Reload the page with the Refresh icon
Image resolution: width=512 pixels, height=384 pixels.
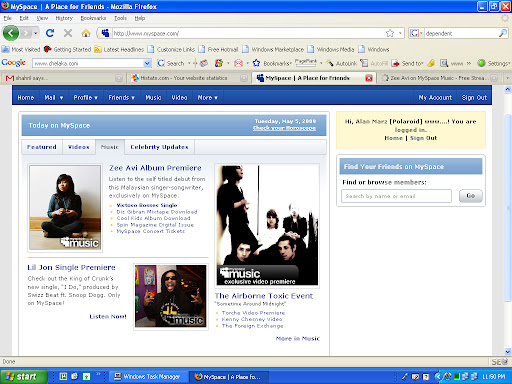[50, 33]
